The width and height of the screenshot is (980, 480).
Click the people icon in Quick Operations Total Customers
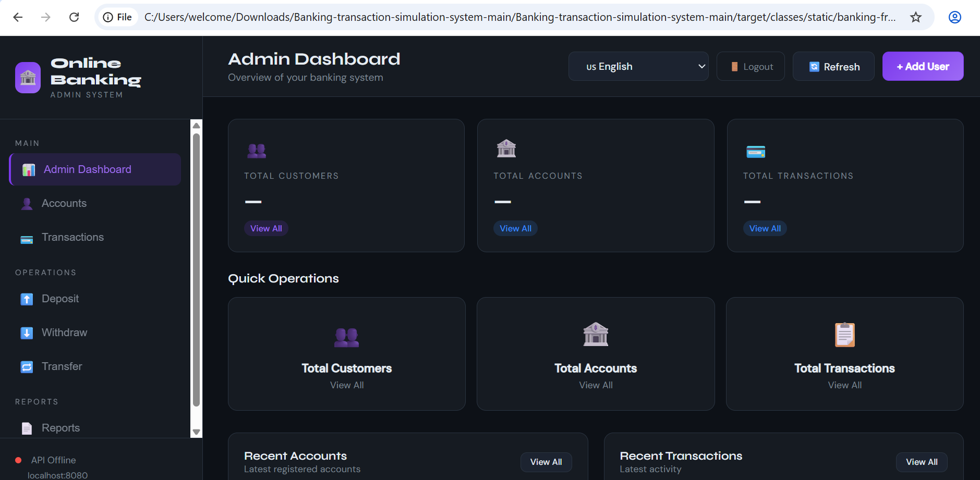(347, 337)
